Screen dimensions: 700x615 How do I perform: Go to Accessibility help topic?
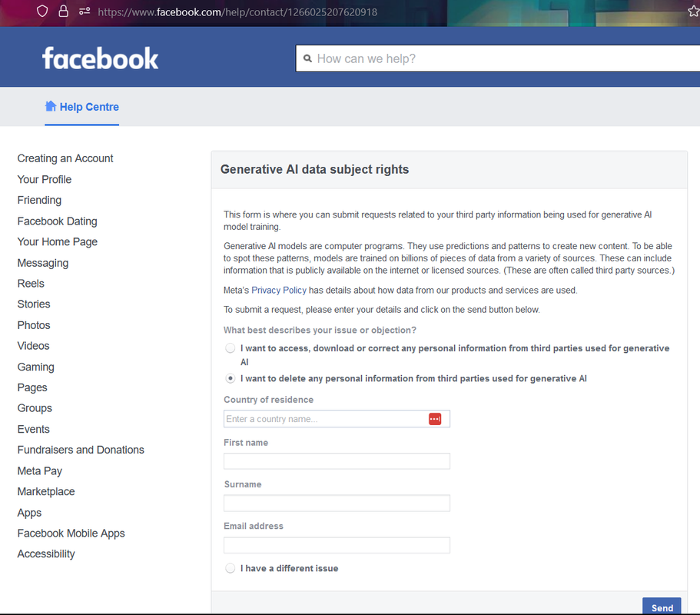(x=46, y=553)
